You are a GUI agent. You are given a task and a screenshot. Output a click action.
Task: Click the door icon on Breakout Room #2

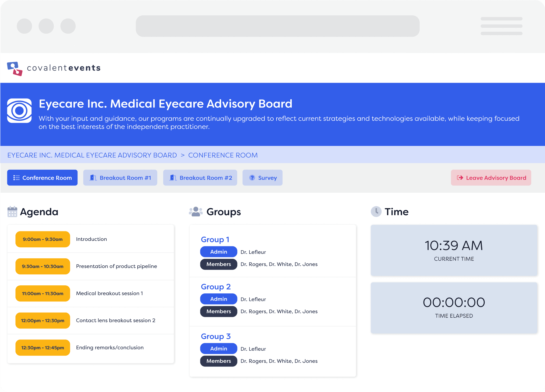tap(173, 178)
